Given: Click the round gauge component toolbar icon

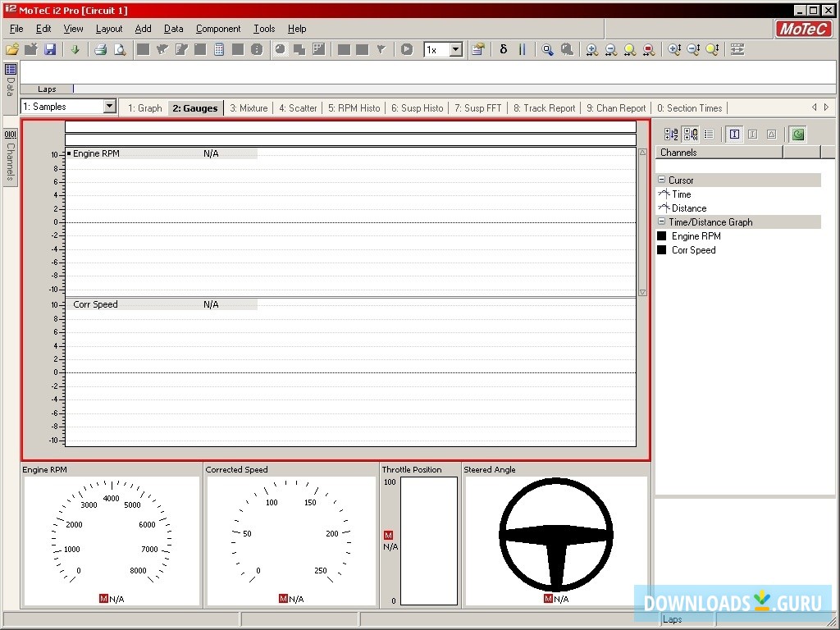Looking at the screenshot, I should (x=281, y=49).
